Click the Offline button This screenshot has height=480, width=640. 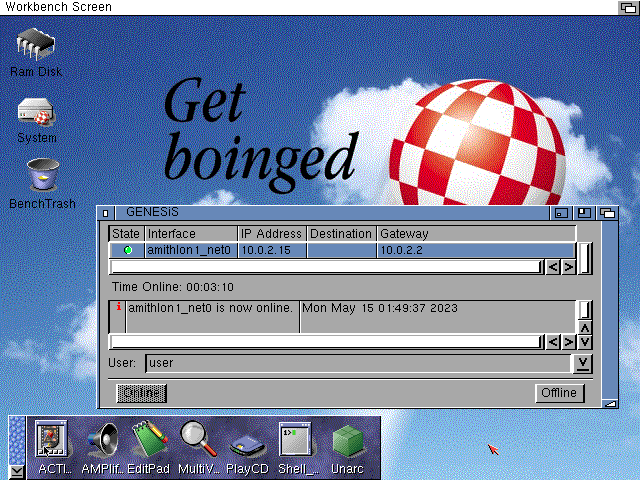(559, 393)
